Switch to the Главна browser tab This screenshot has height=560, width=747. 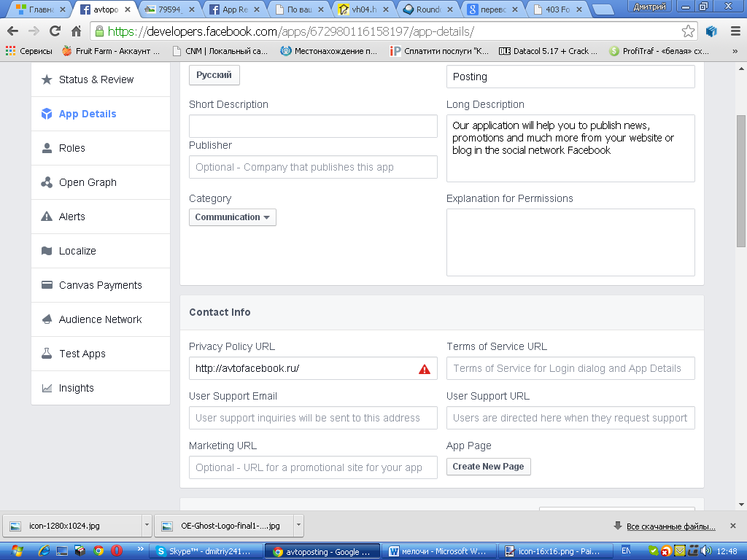click(41, 9)
